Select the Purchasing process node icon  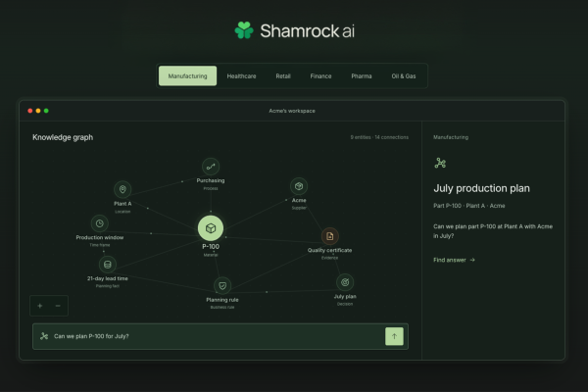(211, 167)
